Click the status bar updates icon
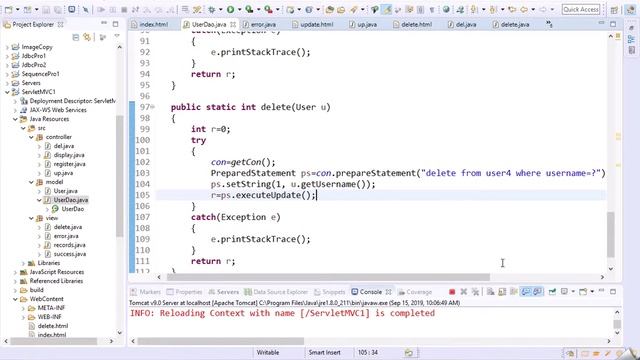The height and width of the screenshot is (360, 640). [x=409, y=353]
